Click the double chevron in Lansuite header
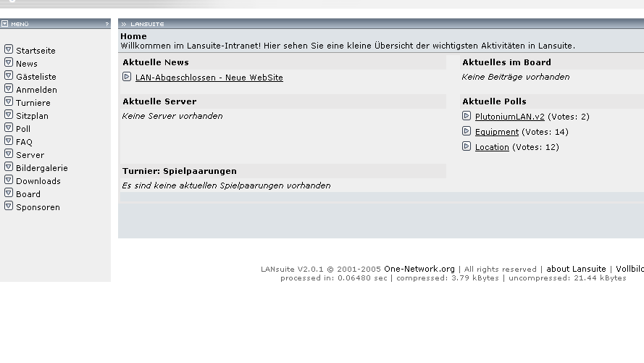Screen dimensions: 644x363 (124, 24)
